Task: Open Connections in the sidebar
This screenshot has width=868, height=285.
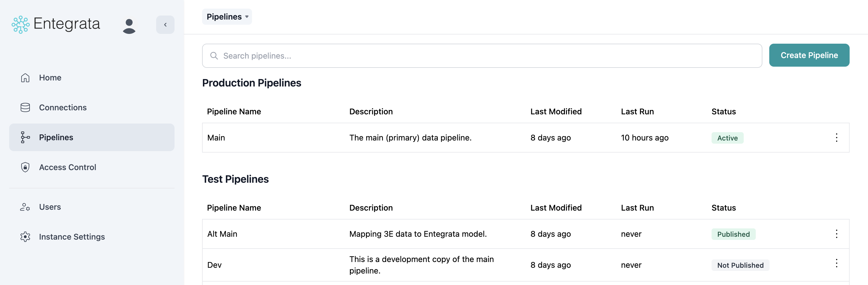Action: point(92,107)
